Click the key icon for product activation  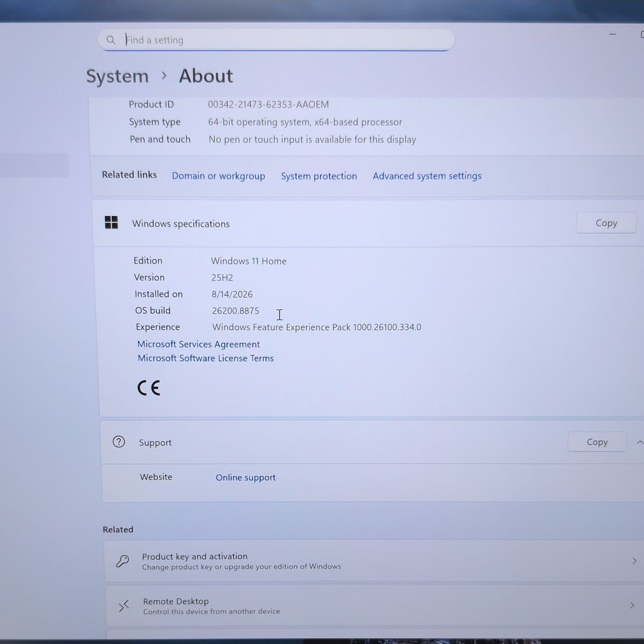click(123, 561)
